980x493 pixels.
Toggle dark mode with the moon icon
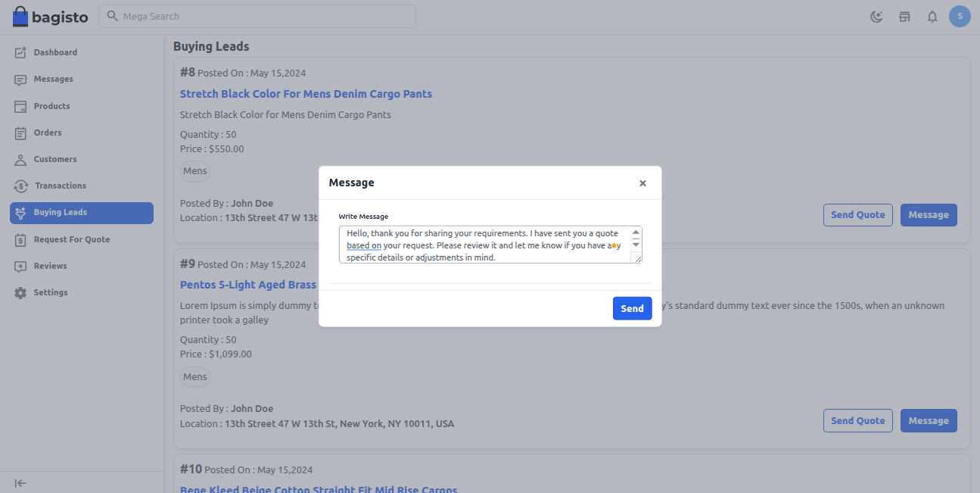pos(876,16)
